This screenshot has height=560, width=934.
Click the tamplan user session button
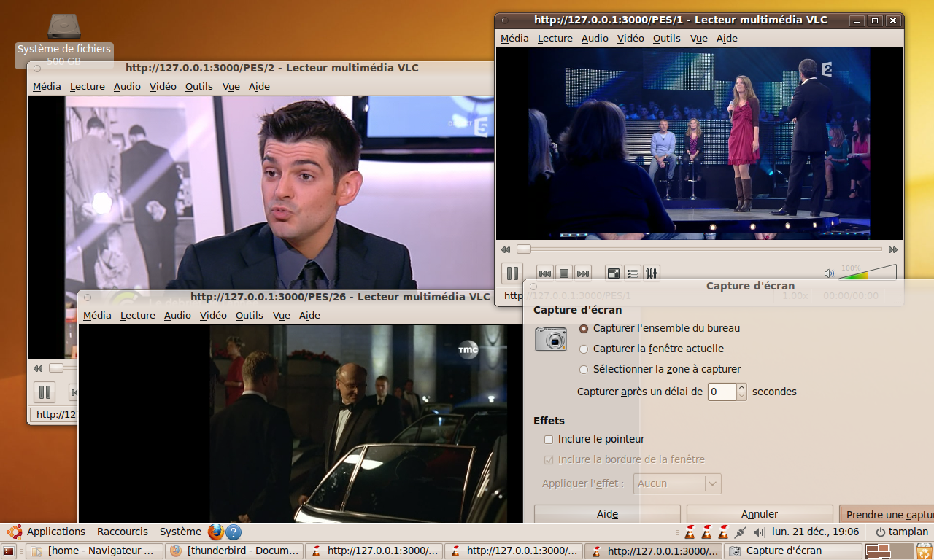902,532
